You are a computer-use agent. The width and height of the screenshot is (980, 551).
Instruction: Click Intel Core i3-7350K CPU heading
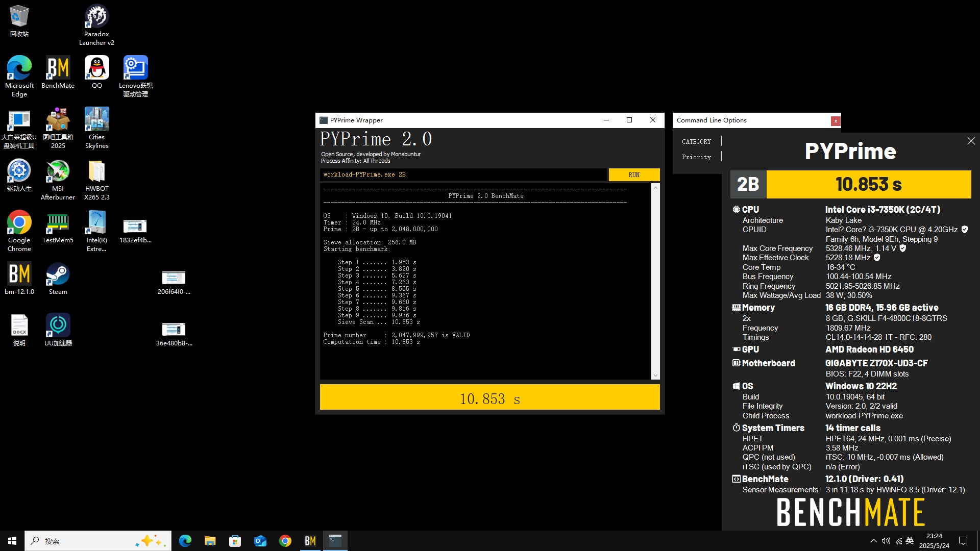click(x=883, y=210)
